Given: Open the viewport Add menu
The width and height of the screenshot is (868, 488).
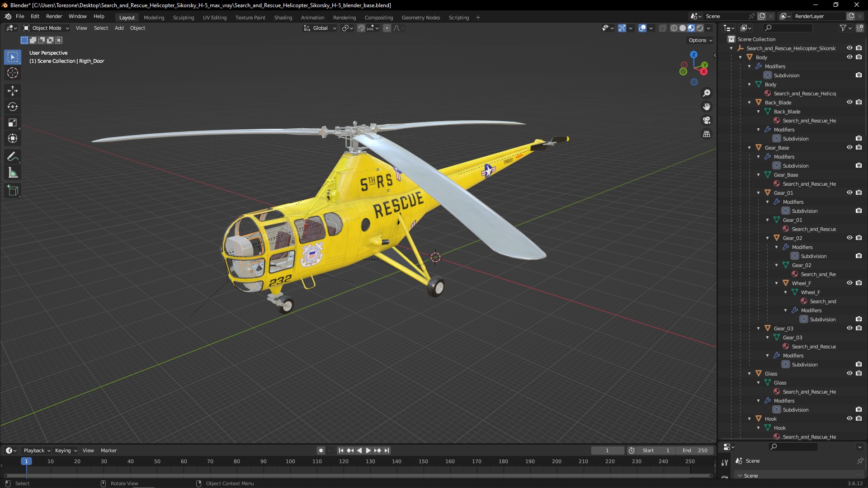Looking at the screenshot, I should pos(119,28).
